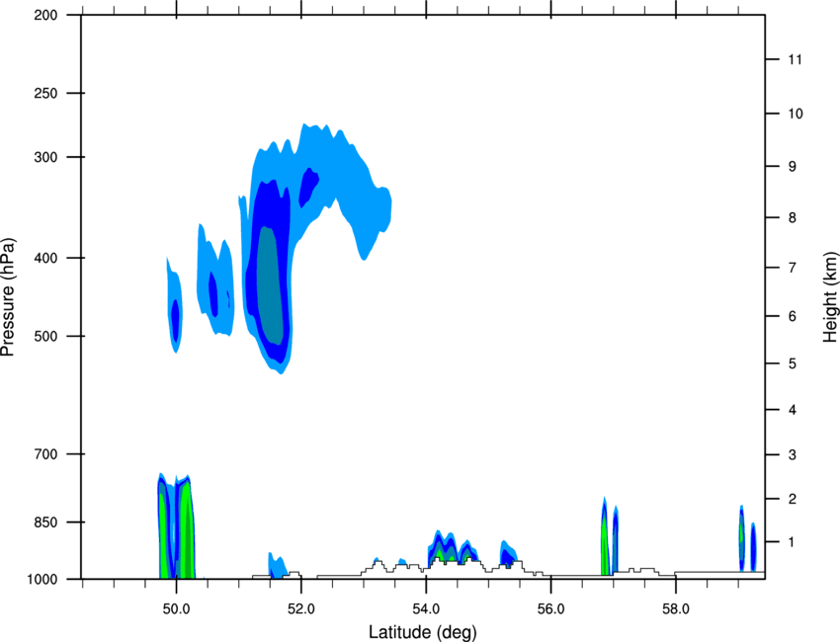Click the 250 pressure tick label

point(45,93)
